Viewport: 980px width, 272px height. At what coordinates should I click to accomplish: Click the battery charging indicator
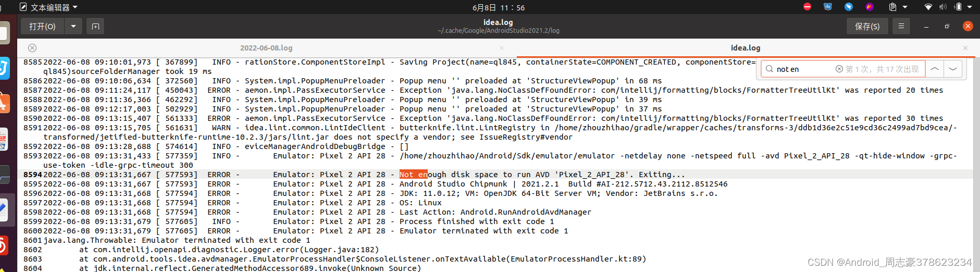(x=958, y=7)
